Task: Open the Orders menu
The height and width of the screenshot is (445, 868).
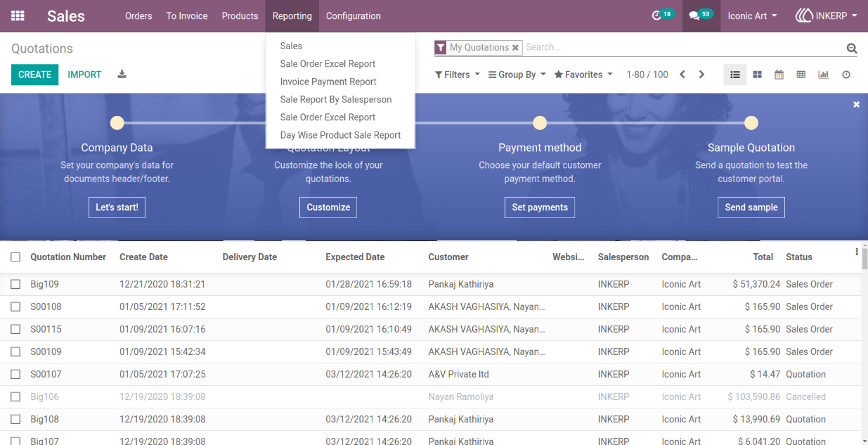Action: (138, 15)
